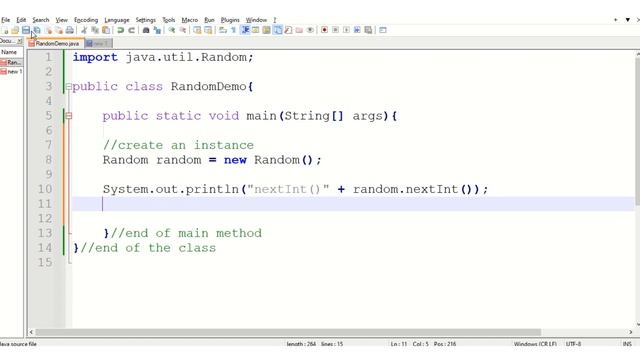This screenshot has width=640, height=360.
Task: Toggle the INS mode in status bar
Action: coord(627,344)
